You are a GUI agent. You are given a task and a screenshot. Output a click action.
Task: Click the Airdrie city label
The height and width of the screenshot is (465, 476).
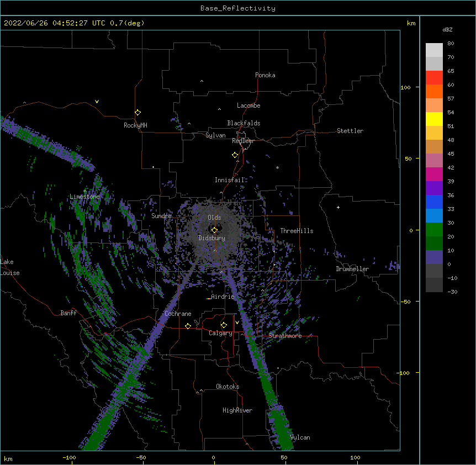point(223,297)
